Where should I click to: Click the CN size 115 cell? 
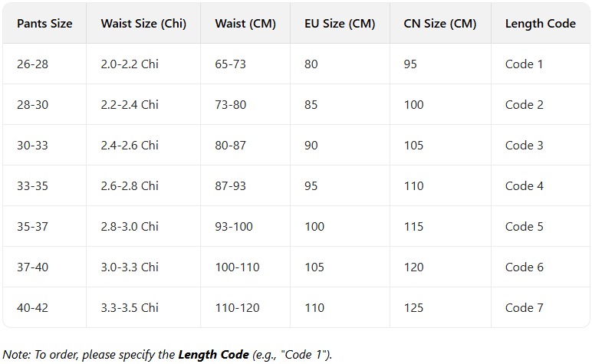pyautogui.click(x=413, y=227)
